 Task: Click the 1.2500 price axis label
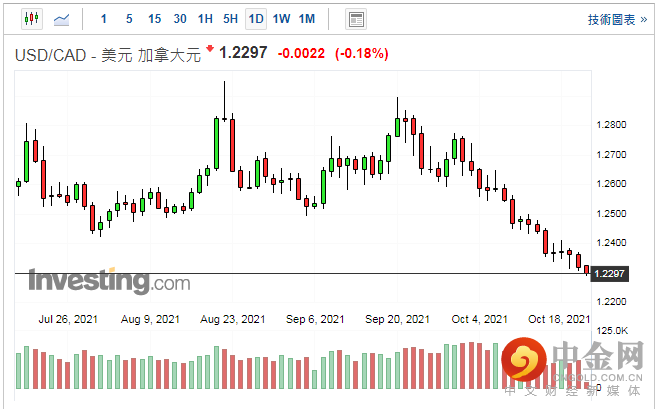[611, 214]
